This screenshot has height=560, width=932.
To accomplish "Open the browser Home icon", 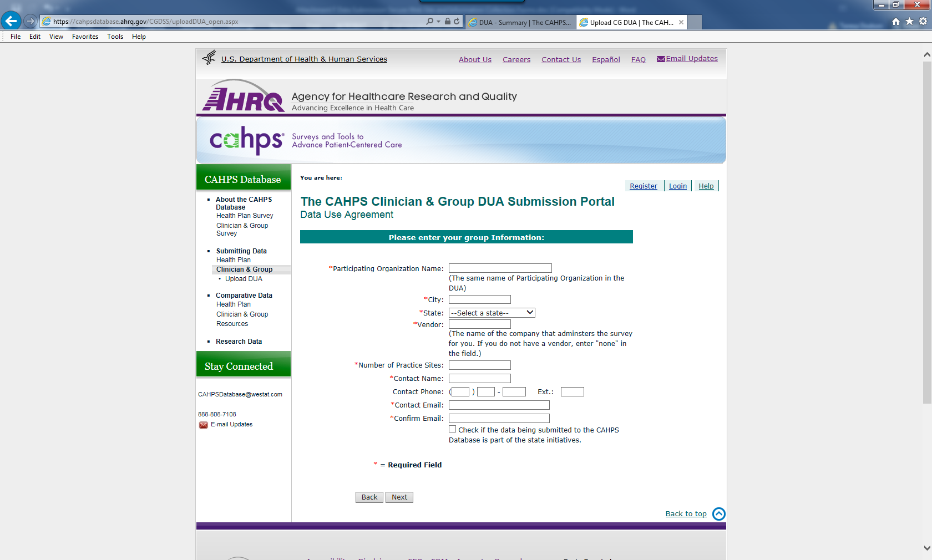I will click(x=896, y=22).
